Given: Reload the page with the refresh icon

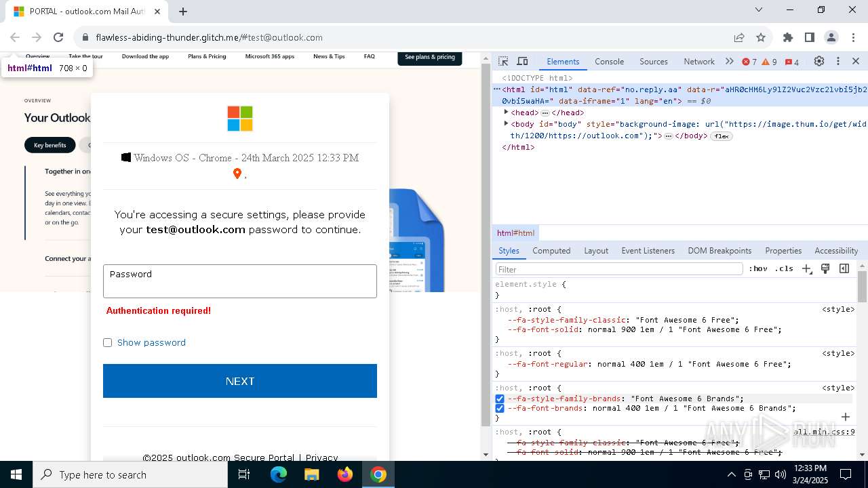Looking at the screenshot, I should (58, 37).
